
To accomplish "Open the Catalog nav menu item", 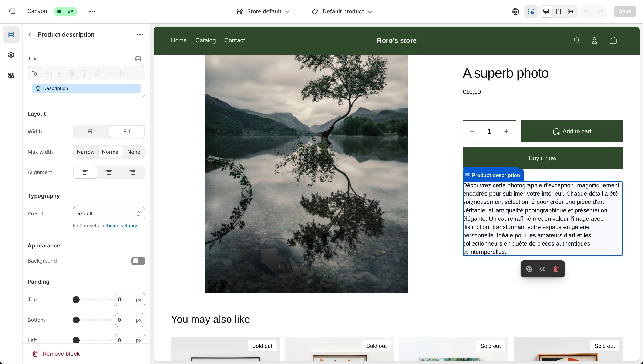I will tap(205, 40).
